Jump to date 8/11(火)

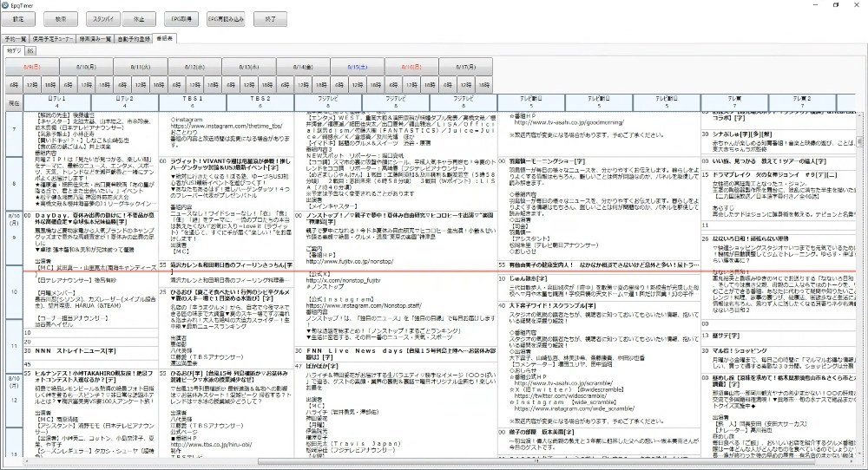[141, 67]
